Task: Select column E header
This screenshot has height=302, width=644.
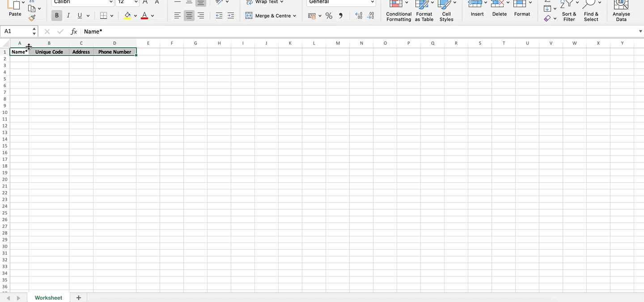Action: [x=148, y=43]
